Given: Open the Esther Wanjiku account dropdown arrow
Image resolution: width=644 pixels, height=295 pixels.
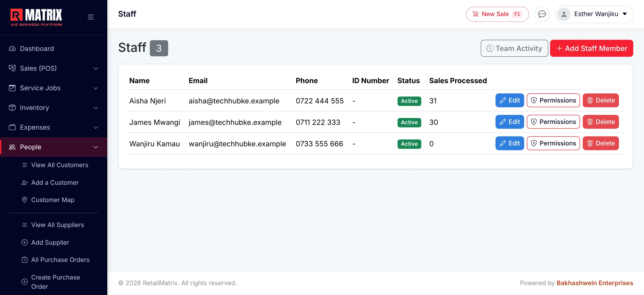Looking at the screenshot, I should 625,14.
